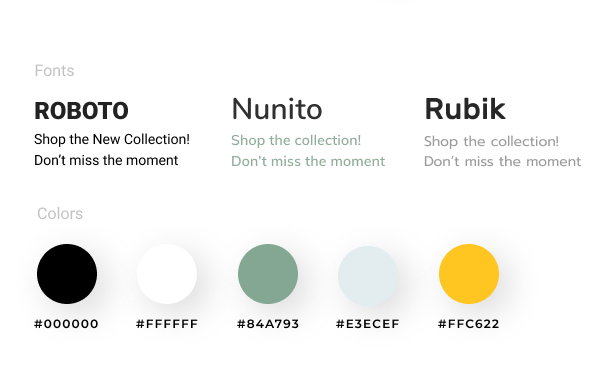Select the #000000 hex code text

66,324
